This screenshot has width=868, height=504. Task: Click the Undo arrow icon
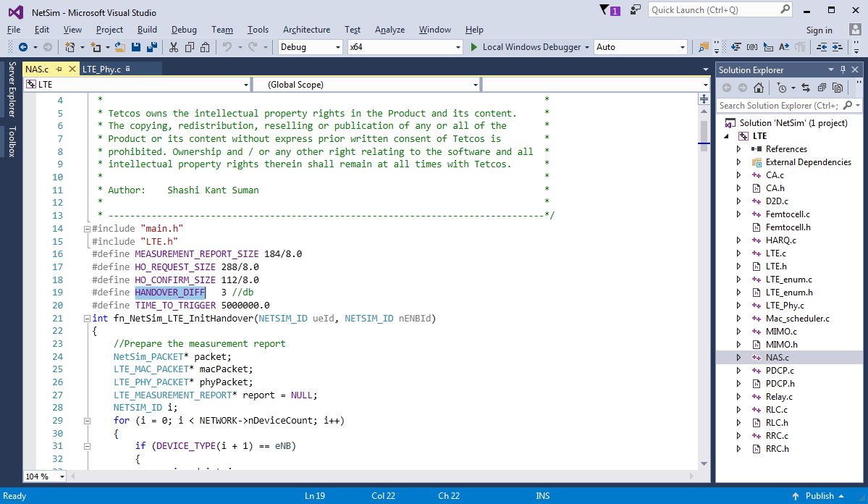pos(227,47)
